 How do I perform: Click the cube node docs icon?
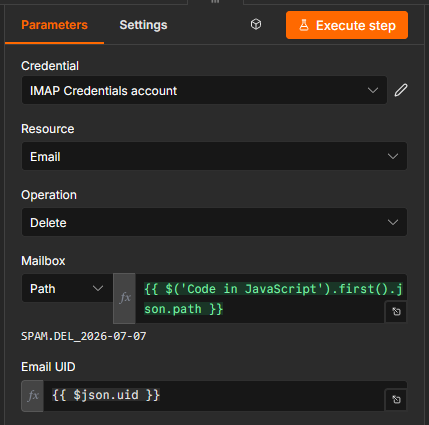(256, 24)
